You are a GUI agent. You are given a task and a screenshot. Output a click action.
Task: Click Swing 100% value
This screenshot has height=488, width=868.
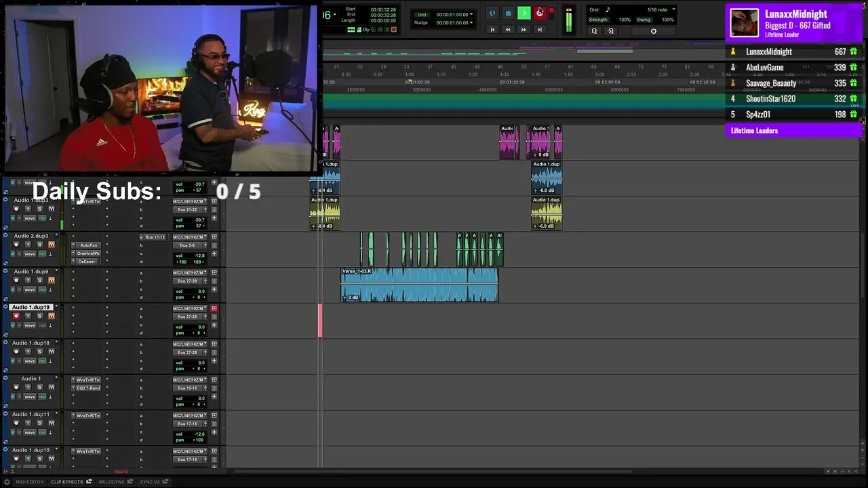click(x=668, y=20)
